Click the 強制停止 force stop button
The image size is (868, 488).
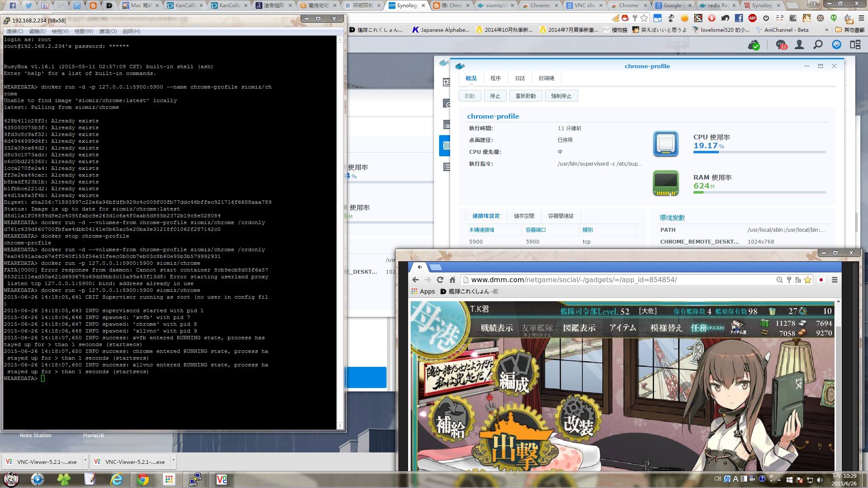click(x=561, y=96)
